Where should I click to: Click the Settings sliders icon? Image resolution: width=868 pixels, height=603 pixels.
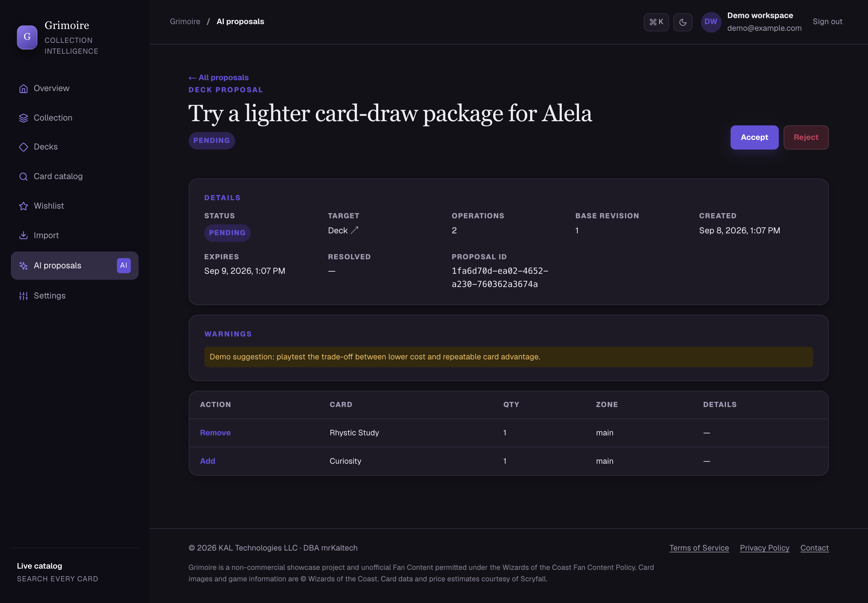(x=24, y=296)
